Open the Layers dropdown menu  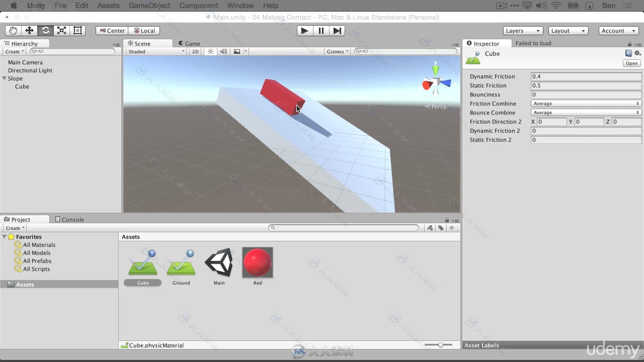[x=523, y=31]
